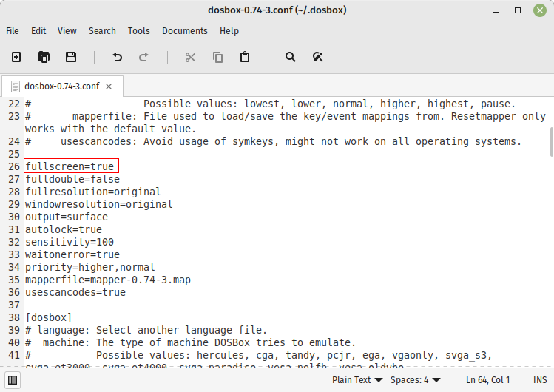The height and width of the screenshot is (392, 554).
Task: Select the dosbox-0.74-3.conf document tab
Action: (62, 87)
